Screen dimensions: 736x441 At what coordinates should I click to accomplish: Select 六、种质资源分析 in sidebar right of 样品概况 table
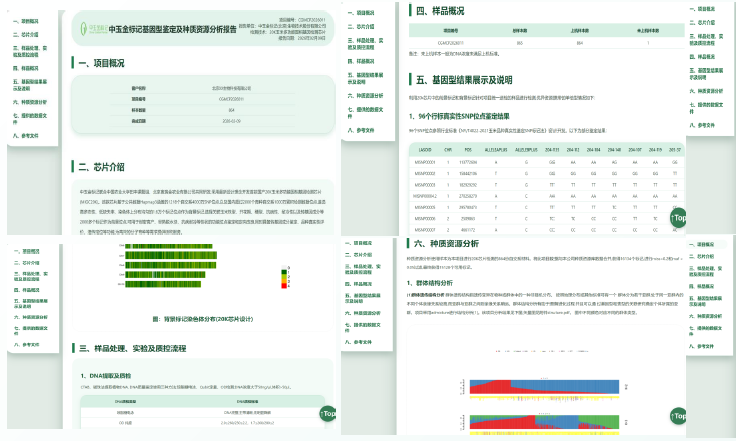(706, 91)
